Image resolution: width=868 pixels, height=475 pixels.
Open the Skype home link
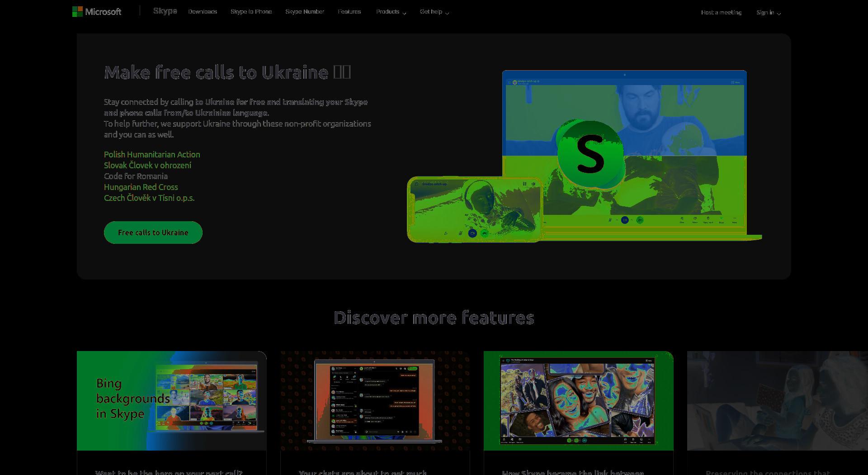[165, 11]
